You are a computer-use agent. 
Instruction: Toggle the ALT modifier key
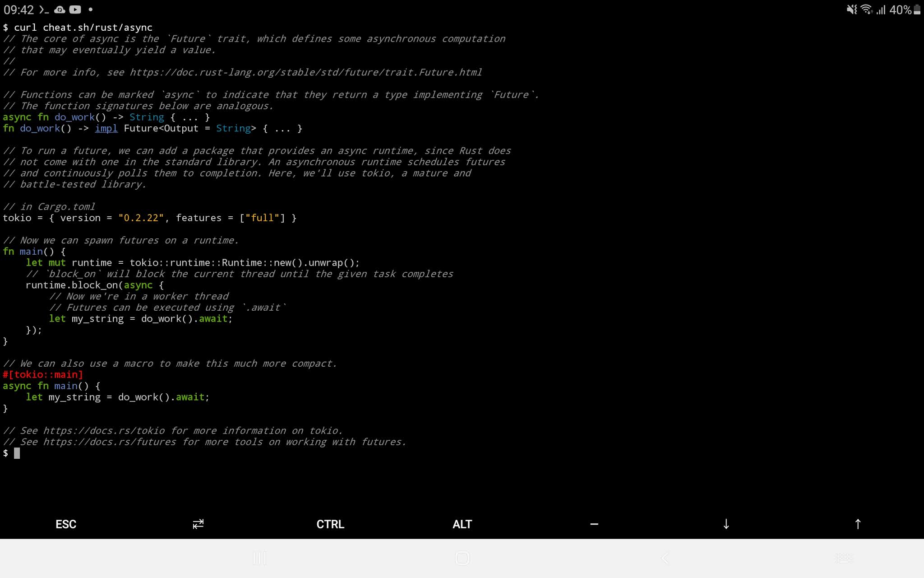pos(462,524)
